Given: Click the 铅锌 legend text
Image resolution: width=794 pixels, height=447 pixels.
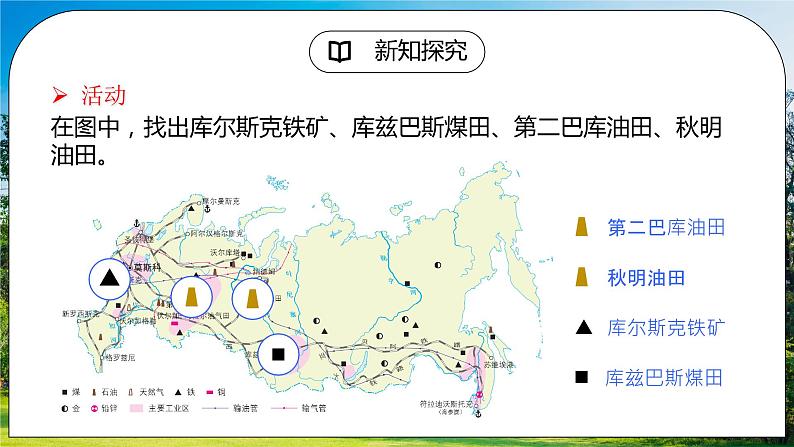Looking at the screenshot, I should pyautogui.click(x=109, y=409).
